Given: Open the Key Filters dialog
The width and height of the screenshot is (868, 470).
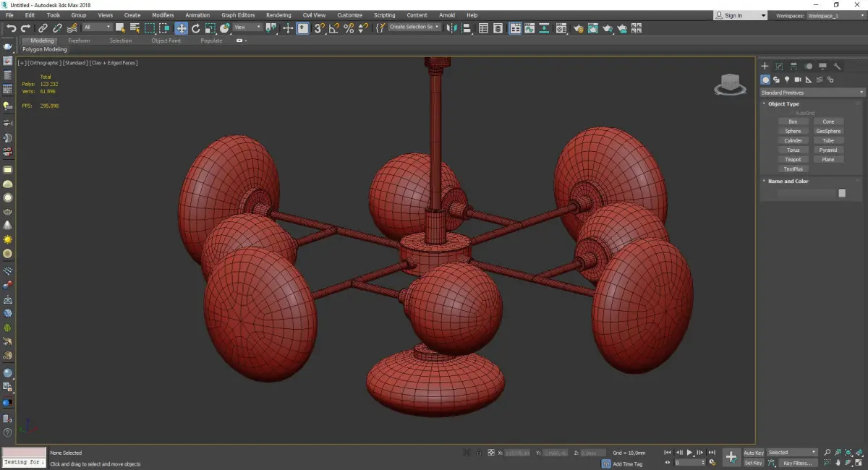Looking at the screenshot, I should pyautogui.click(x=797, y=463).
